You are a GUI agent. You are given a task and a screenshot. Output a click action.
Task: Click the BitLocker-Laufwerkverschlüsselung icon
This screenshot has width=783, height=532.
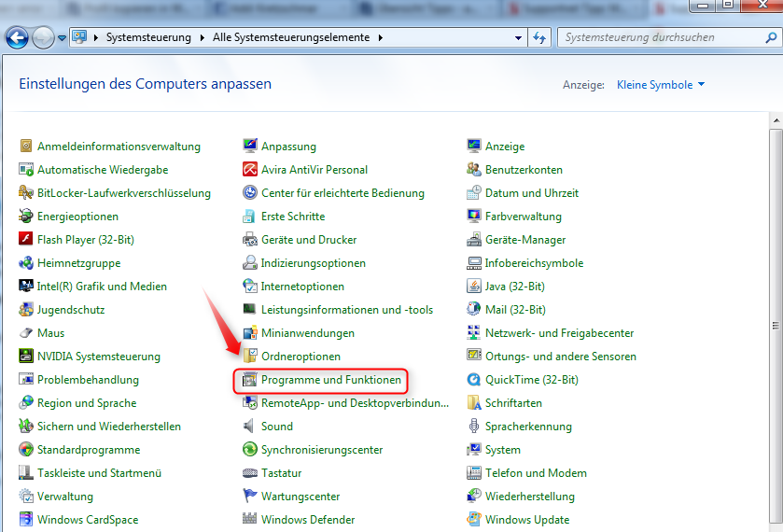pos(26,193)
